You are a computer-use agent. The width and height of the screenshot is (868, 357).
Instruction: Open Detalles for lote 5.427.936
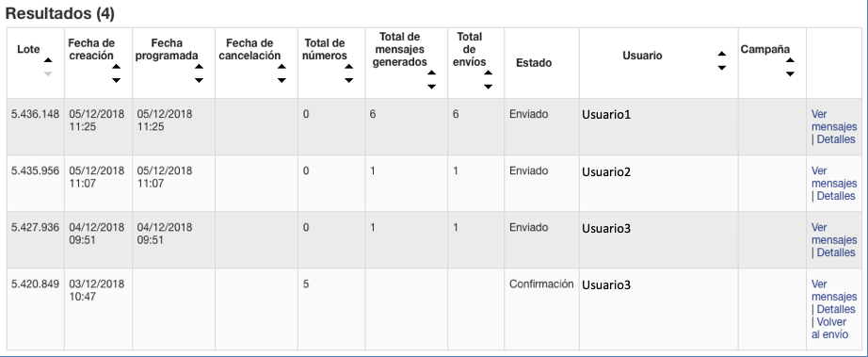(836, 252)
